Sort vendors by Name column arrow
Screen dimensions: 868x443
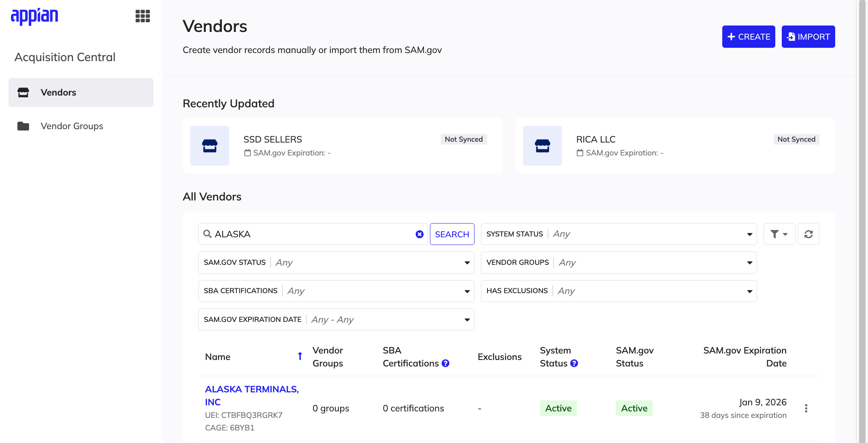coord(300,356)
